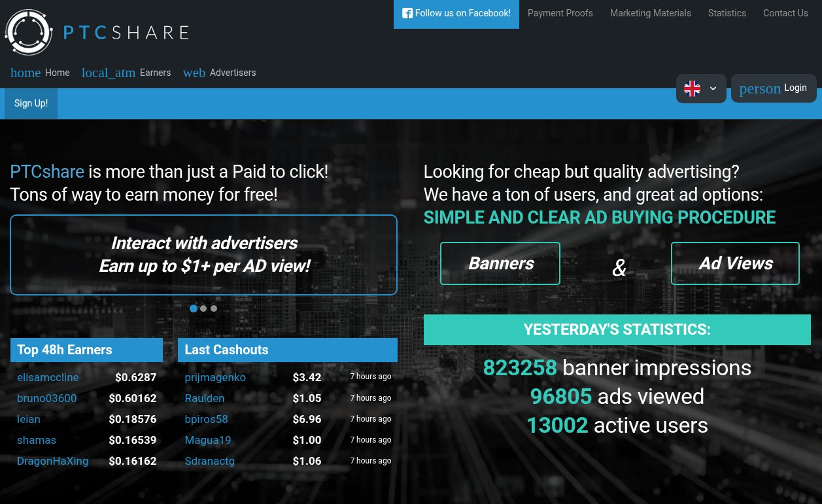822x504 pixels.
Task: Click the web Advertisers icon
Action: click(x=194, y=73)
